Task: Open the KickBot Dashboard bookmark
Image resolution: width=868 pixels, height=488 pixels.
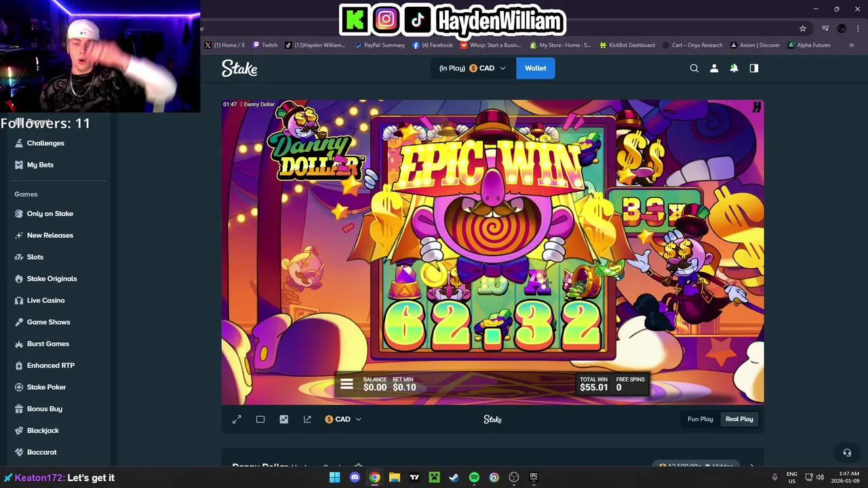Action: (x=627, y=45)
